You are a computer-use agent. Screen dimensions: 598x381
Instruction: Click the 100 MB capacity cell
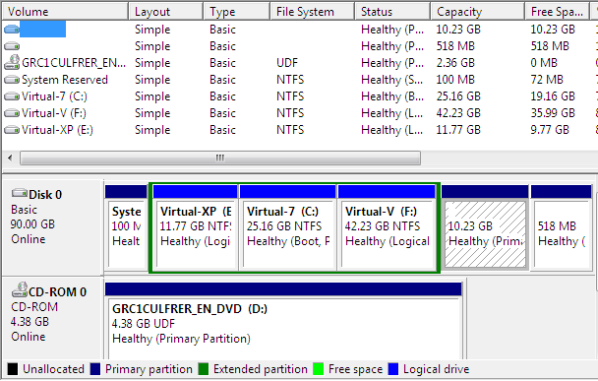point(455,80)
